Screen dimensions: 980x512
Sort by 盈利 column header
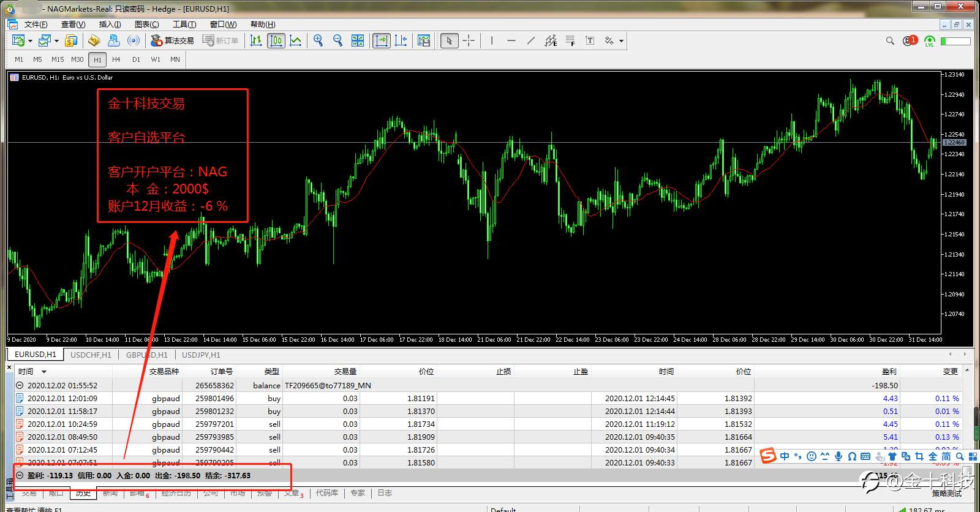(889, 372)
